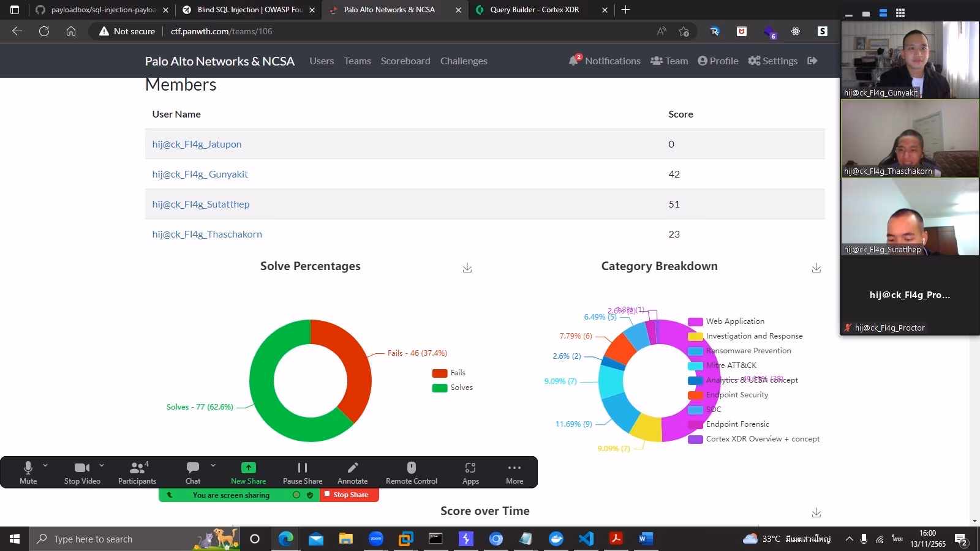The width and height of the screenshot is (980, 551).
Task: Click the browser back arrow
Action: 17,31
